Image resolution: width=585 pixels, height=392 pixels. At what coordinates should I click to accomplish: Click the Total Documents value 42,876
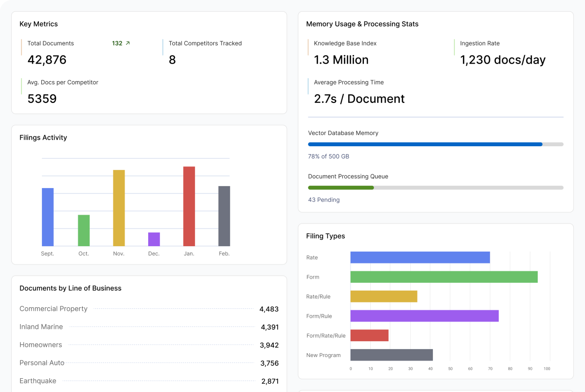point(47,60)
